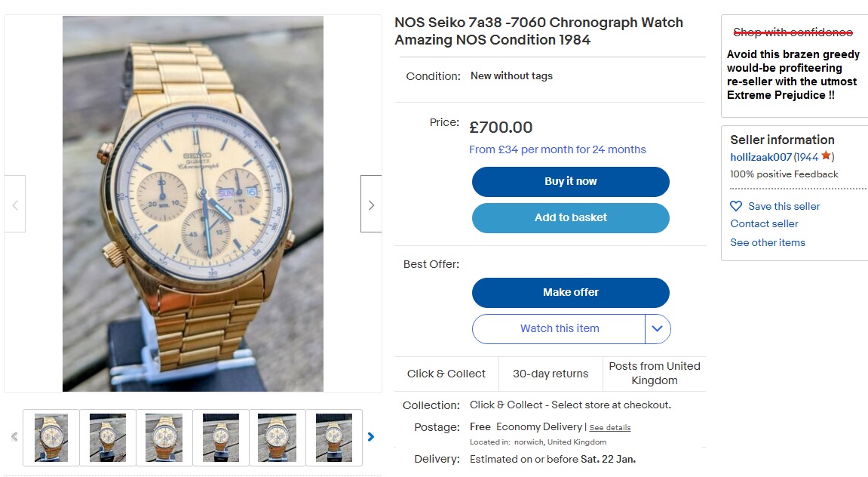868x477 pixels.
Task: Open See details for Economy Delivery
Action: (610, 427)
